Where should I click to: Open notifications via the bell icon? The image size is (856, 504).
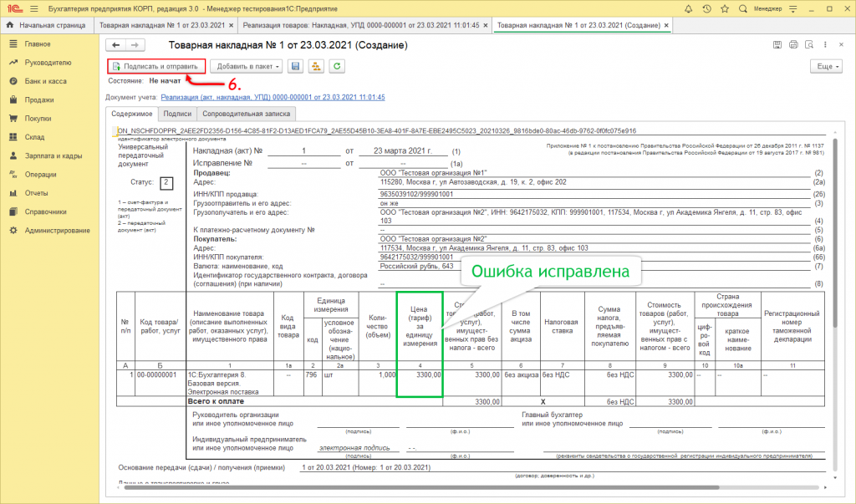click(x=690, y=8)
